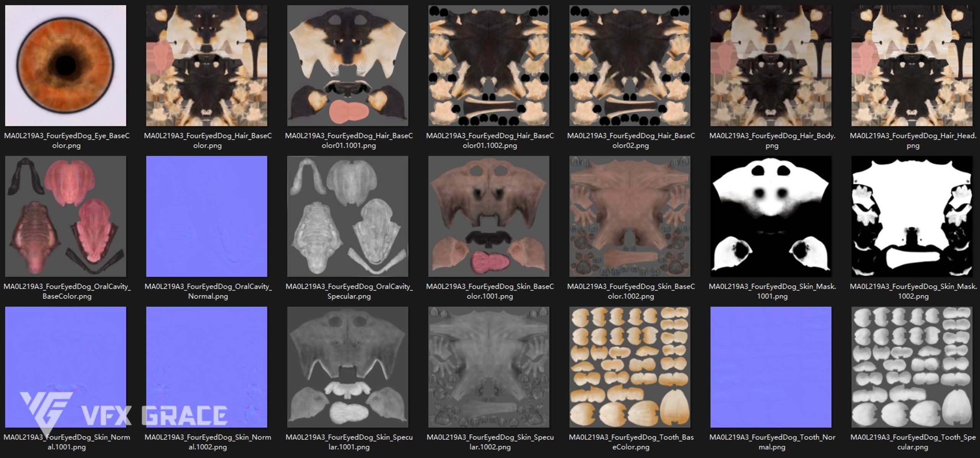This screenshot has width=980, height=458.
Task: Select OralCavity_BaseColor.png thumbnail
Action: (x=65, y=216)
